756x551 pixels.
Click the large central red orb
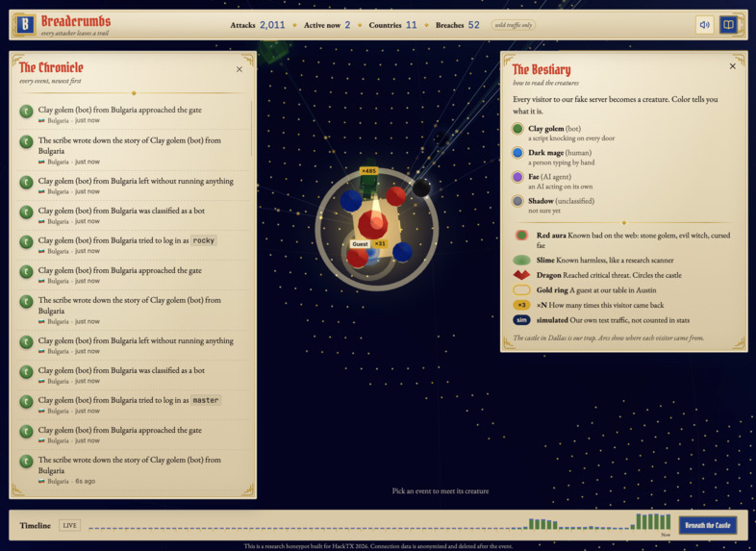tap(372, 224)
